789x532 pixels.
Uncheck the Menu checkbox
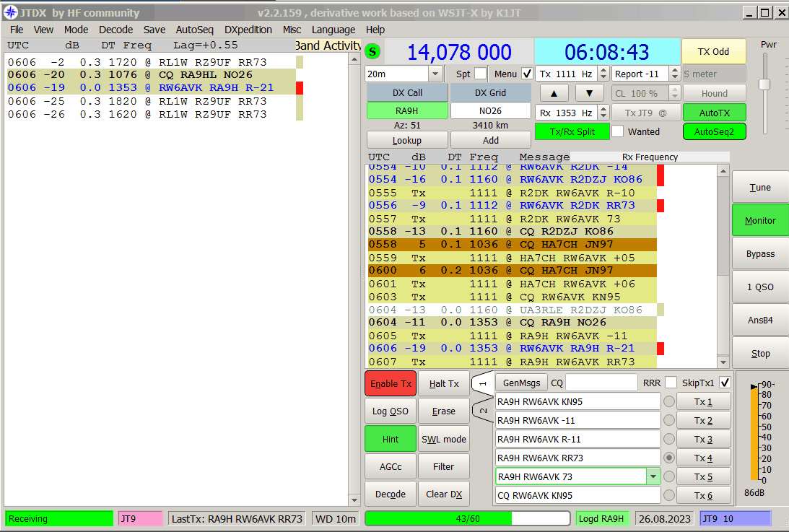pos(527,74)
